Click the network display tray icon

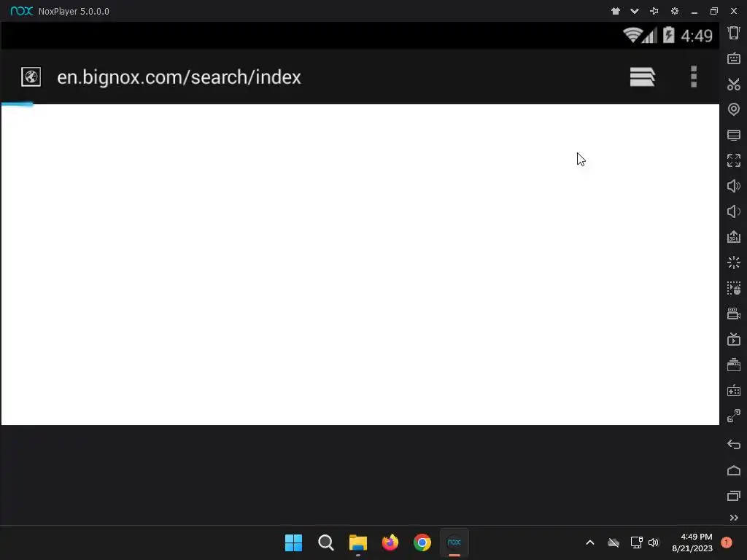pos(636,542)
